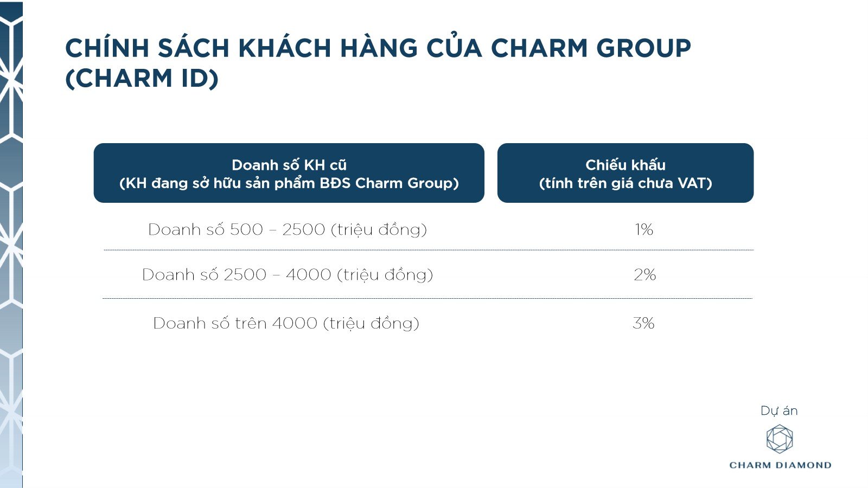This screenshot has height=488, width=868.
Task: Click the 'Doanh số 500 – 2500' row
Action: (x=288, y=229)
